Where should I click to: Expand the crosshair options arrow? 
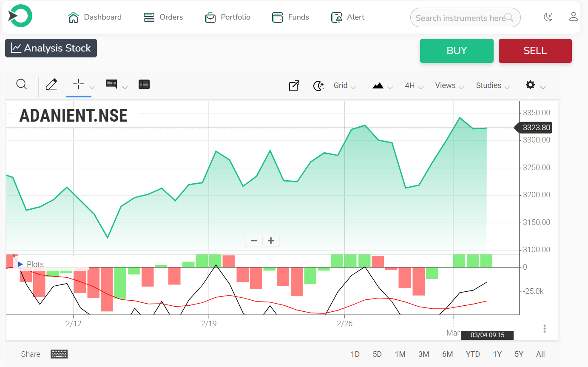pos(92,88)
